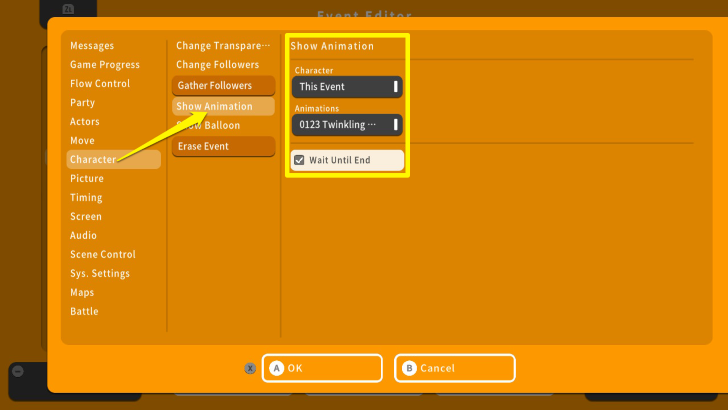Confirm with the OK button
Viewport: 728px width, 410px height.
pos(322,368)
